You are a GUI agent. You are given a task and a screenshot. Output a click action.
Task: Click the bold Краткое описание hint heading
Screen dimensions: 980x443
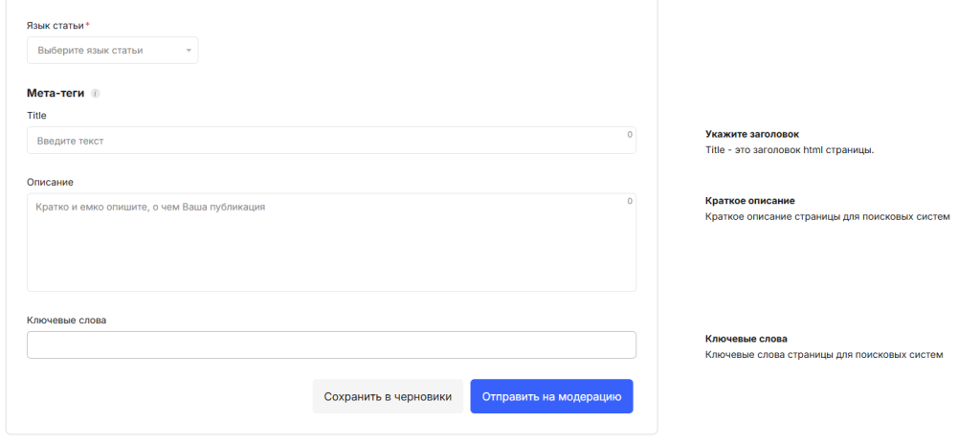[x=749, y=201]
